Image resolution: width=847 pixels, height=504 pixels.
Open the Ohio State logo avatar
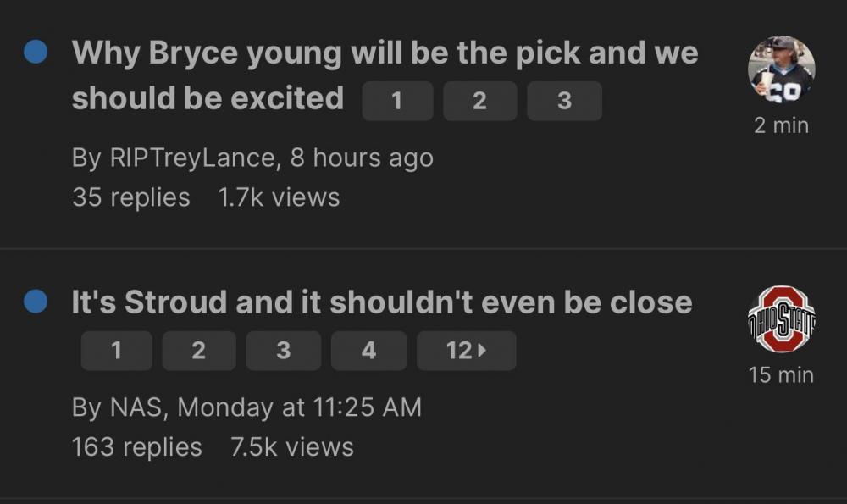(781, 319)
